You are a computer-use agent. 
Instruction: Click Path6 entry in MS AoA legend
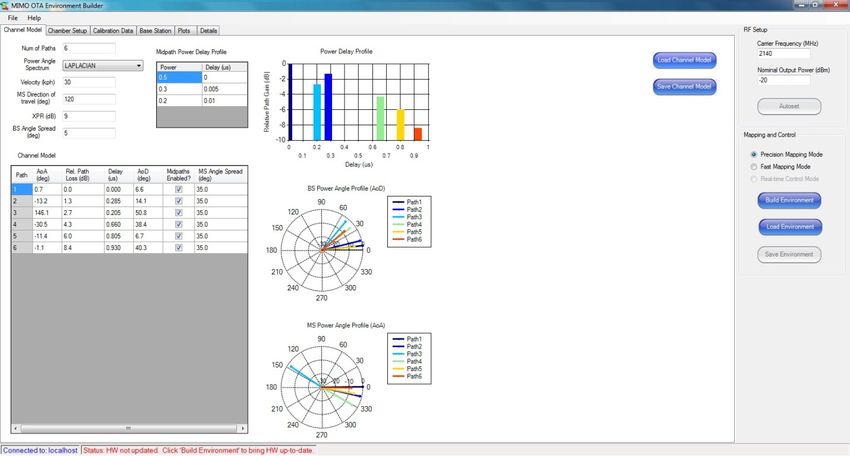(x=407, y=376)
